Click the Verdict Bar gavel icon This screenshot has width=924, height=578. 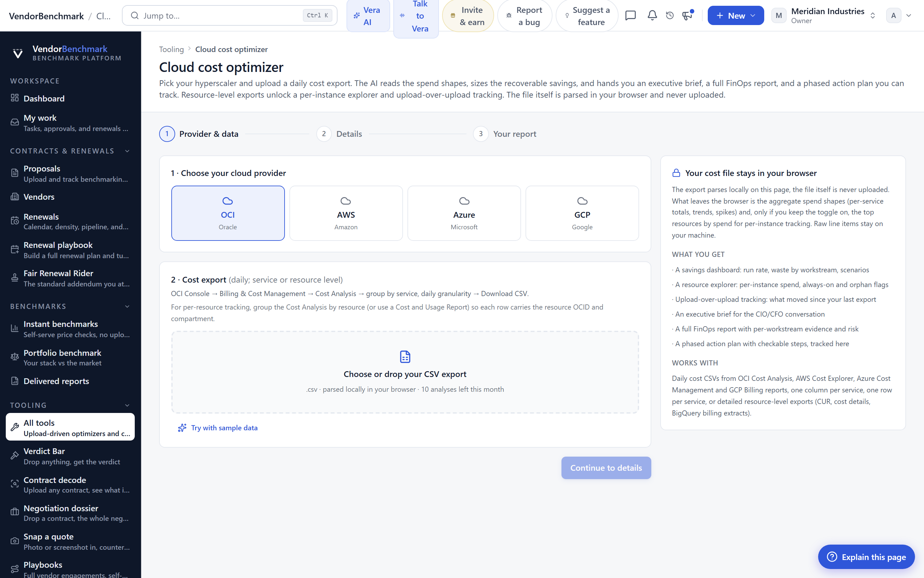tap(14, 456)
